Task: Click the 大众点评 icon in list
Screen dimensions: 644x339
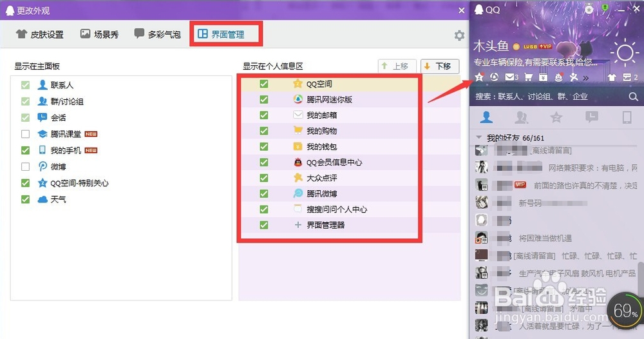Action: [298, 178]
